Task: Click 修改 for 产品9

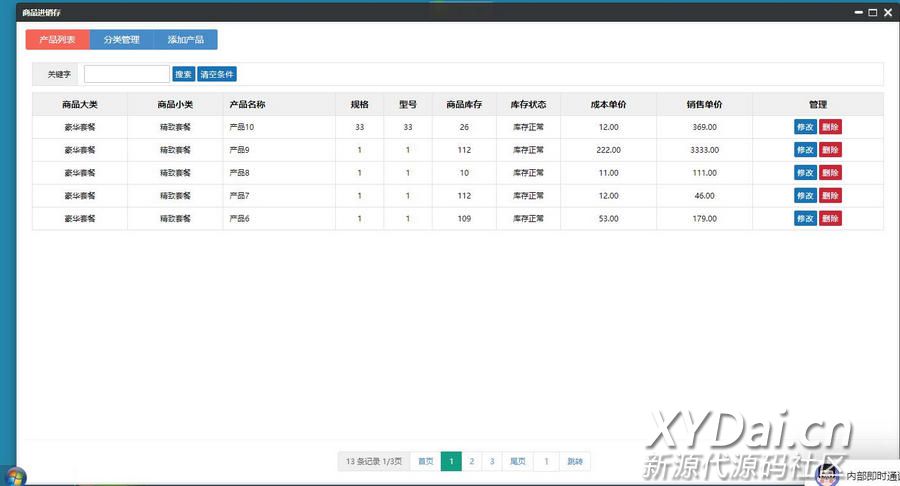Action: pyautogui.click(x=805, y=150)
